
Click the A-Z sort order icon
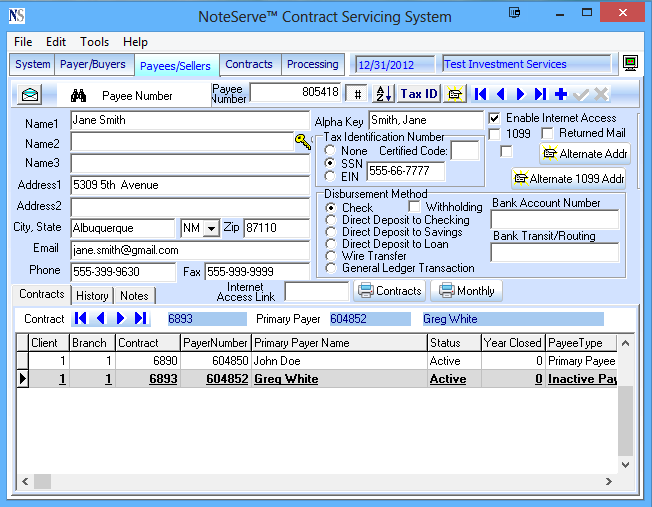(x=383, y=94)
